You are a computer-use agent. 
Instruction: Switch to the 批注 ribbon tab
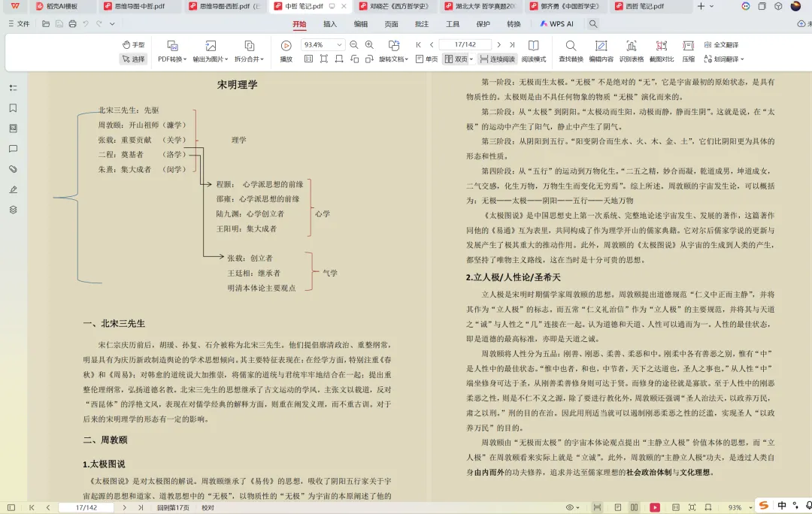click(x=422, y=24)
